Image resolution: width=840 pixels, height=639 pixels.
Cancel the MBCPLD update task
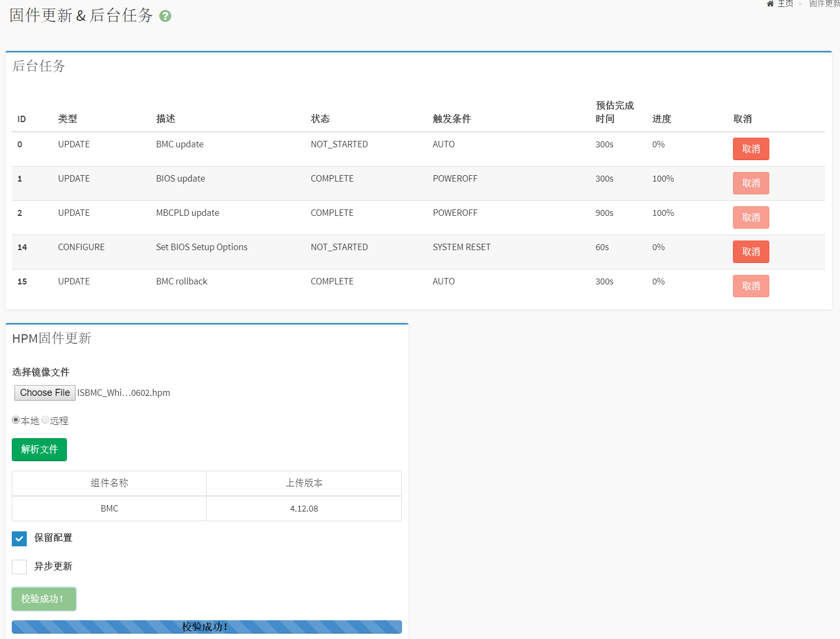[751, 217]
